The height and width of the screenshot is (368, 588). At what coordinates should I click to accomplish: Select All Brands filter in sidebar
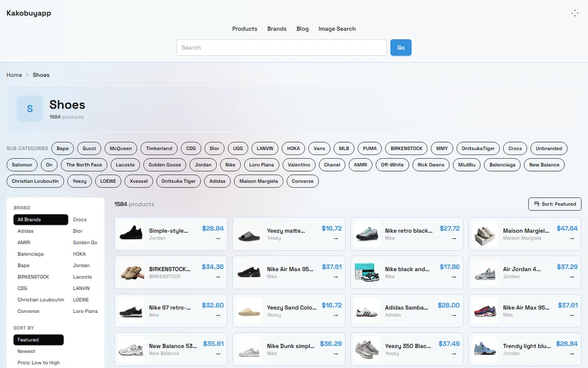[41, 219]
